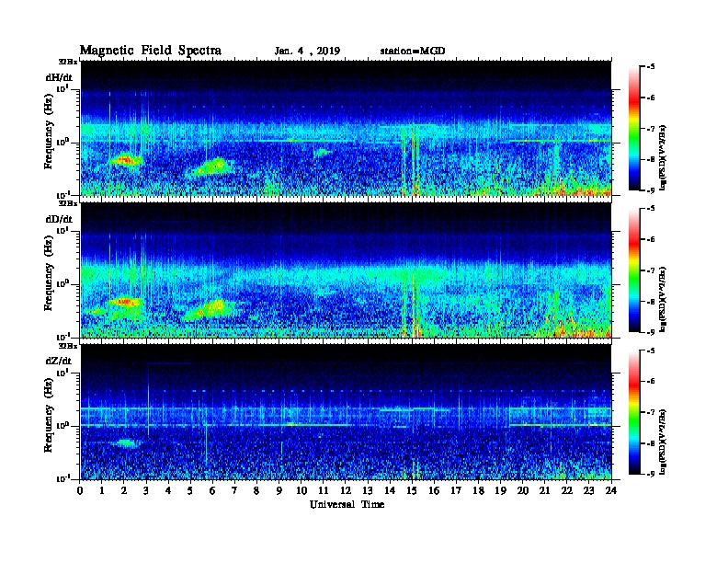Click inside the dD/dt spectrogram plot
This screenshot has width=728, height=563.
pyautogui.click(x=346, y=270)
